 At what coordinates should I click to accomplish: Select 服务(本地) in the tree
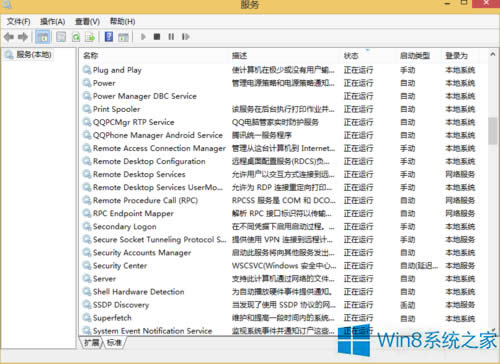[34, 54]
